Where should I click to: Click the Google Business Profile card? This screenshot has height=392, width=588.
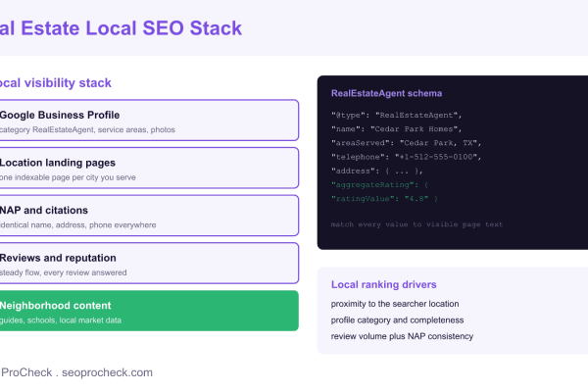(149, 120)
